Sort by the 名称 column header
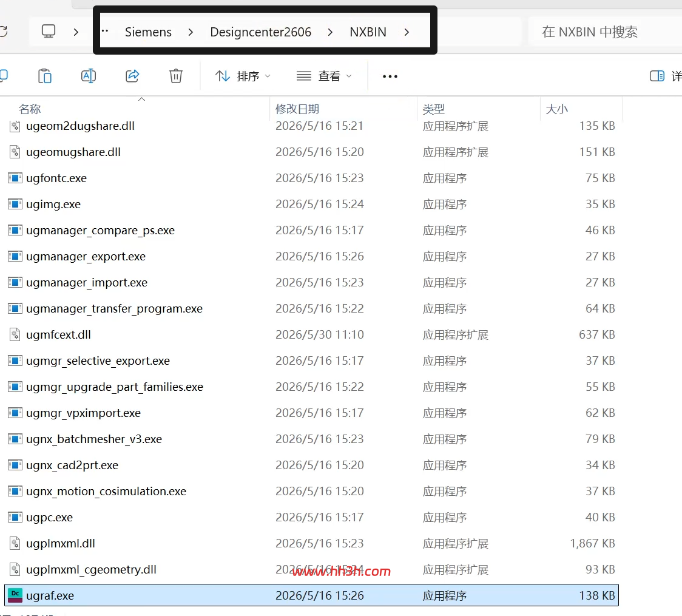This screenshot has height=616, width=682. (x=30, y=109)
